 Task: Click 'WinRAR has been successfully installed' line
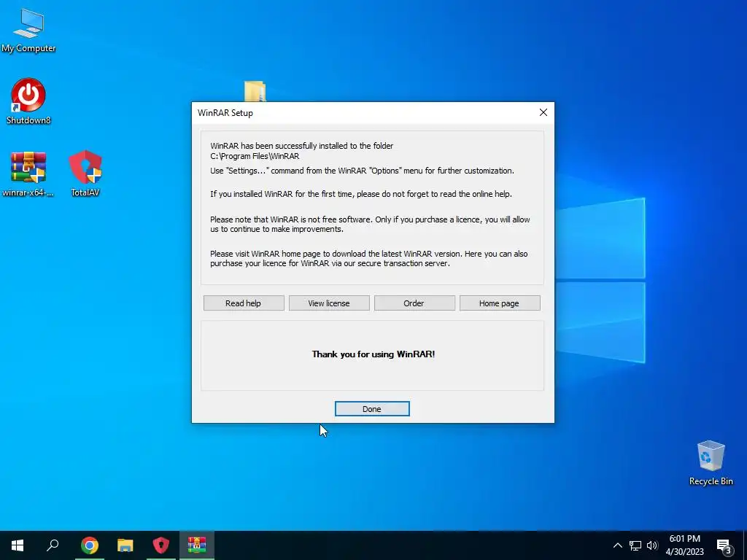click(301, 146)
